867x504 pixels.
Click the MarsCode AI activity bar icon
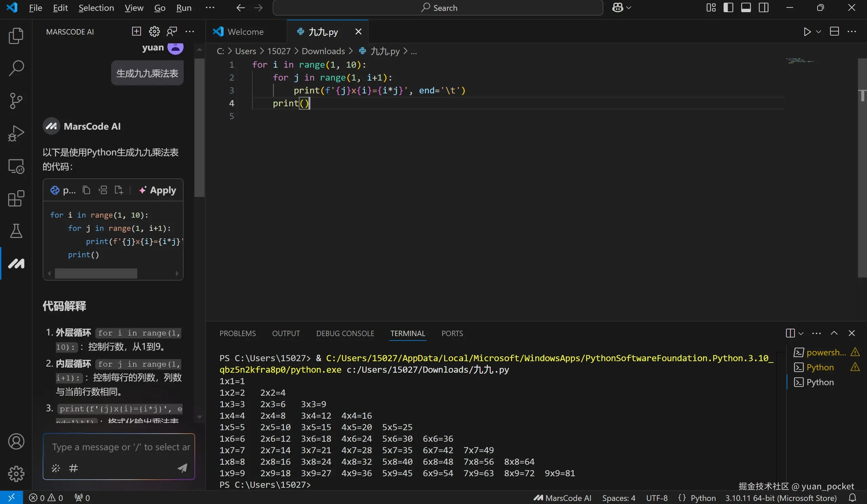[x=16, y=264]
